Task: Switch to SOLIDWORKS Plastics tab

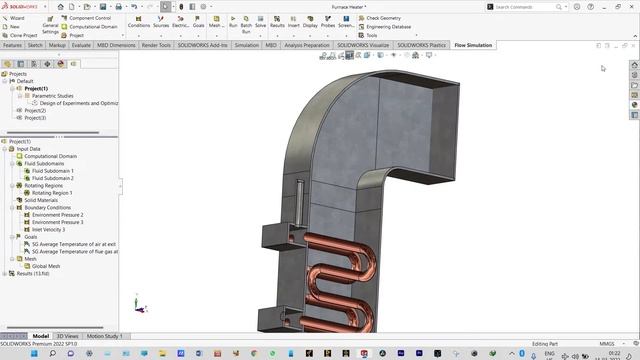Action: pos(421,45)
